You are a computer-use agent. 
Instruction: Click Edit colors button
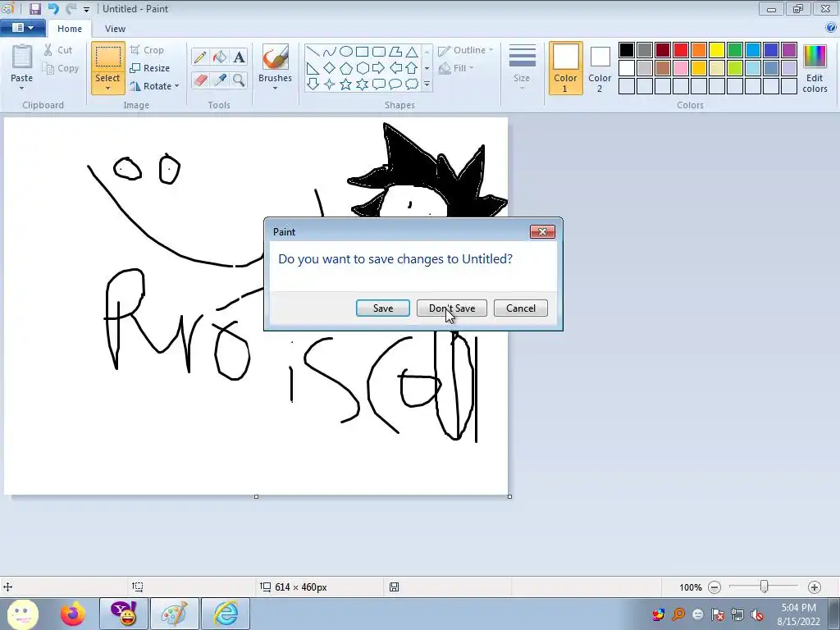[815, 68]
